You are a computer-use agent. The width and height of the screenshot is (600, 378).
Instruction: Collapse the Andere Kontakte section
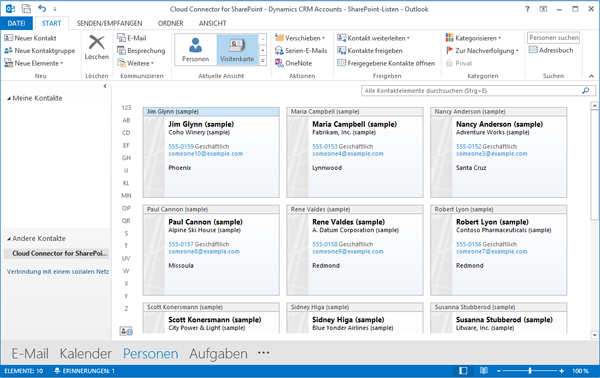coord(9,239)
